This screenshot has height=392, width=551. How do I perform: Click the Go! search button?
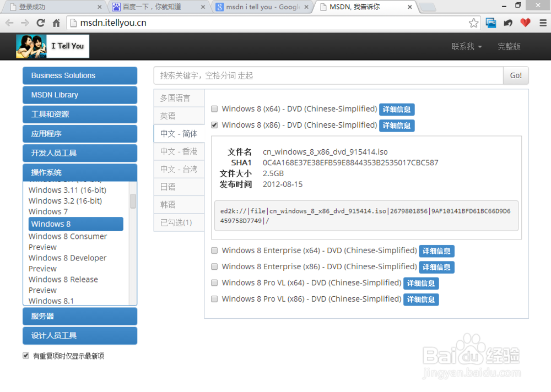click(516, 75)
